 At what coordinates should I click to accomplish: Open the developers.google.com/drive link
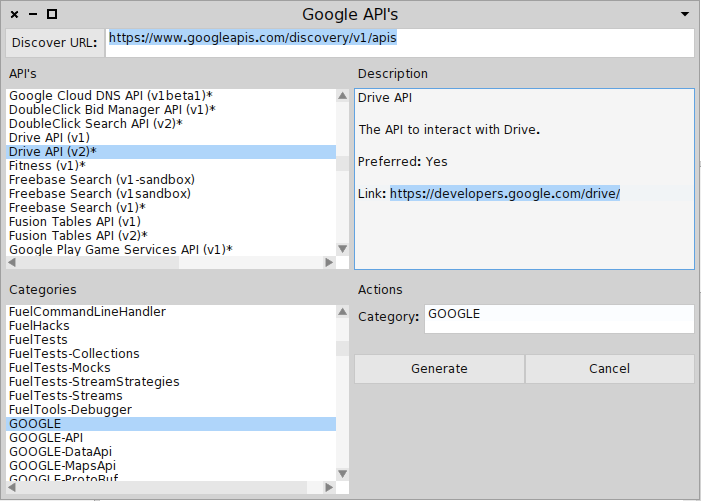click(505, 194)
